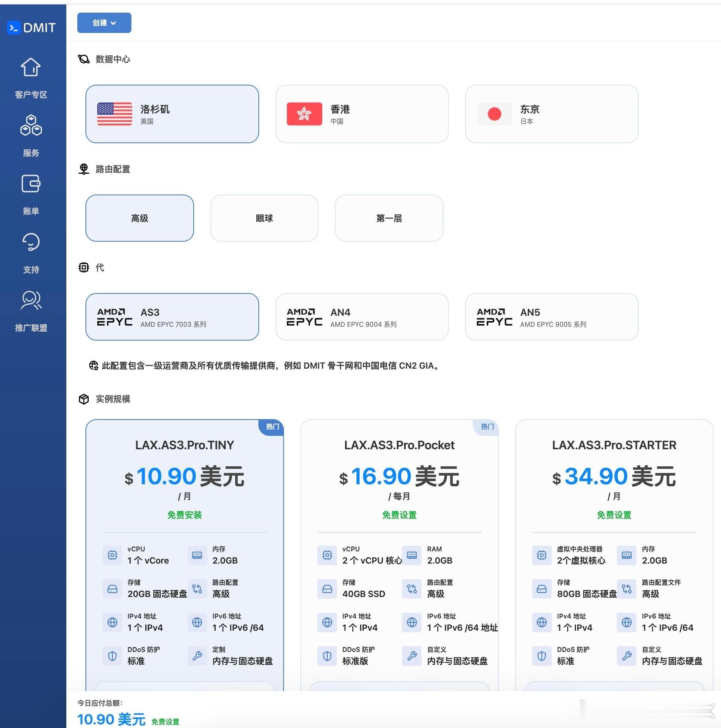Image resolution: width=721 pixels, height=728 pixels.
Task: Click the US flag on 洛杉矶 card
Action: click(115, 114)
